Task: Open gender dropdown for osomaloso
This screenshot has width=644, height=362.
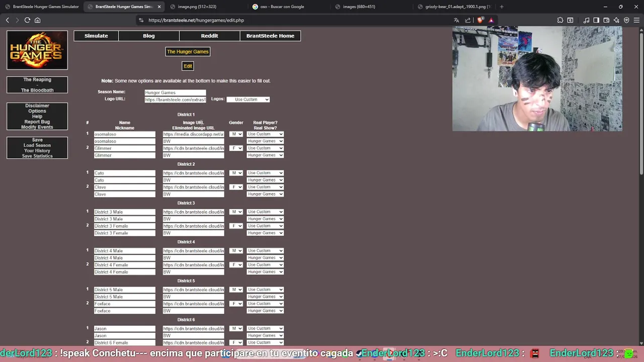Action: [236, 134]
